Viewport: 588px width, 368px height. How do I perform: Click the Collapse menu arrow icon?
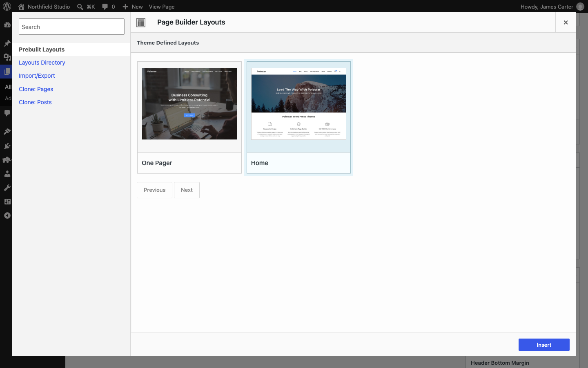7,215
